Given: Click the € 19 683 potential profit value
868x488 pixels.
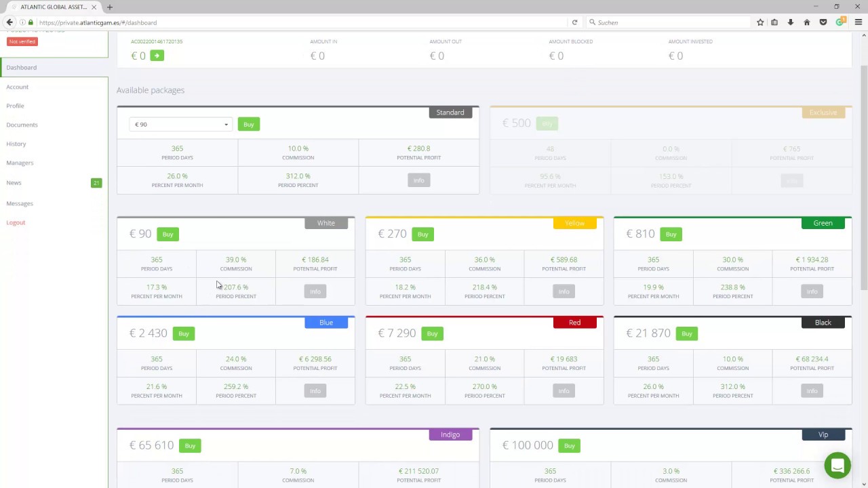Looking at the screenshot, I should coord(564,359).
